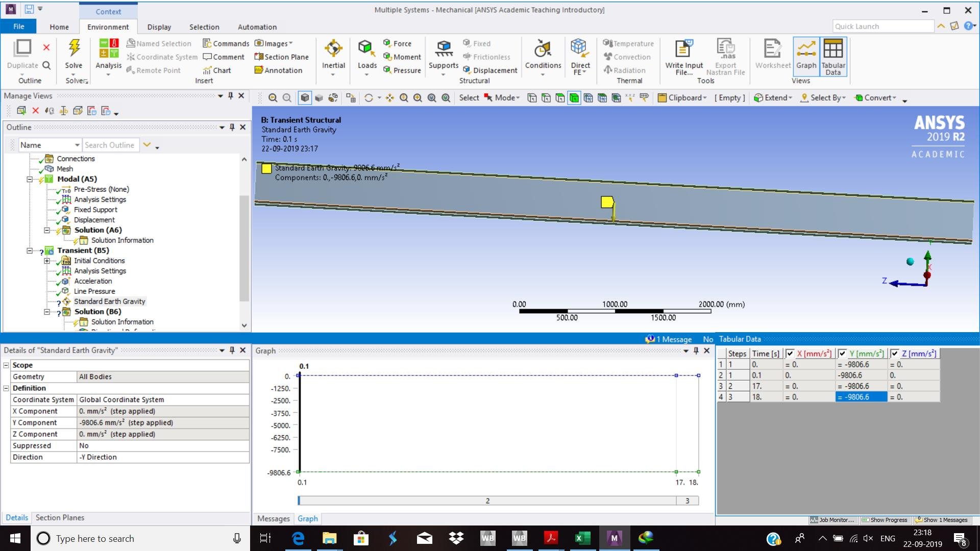Click the Analysis icon in ribbon
This screenshot has height=551, width=980.
pyautogui.click(x=109, y=48)
